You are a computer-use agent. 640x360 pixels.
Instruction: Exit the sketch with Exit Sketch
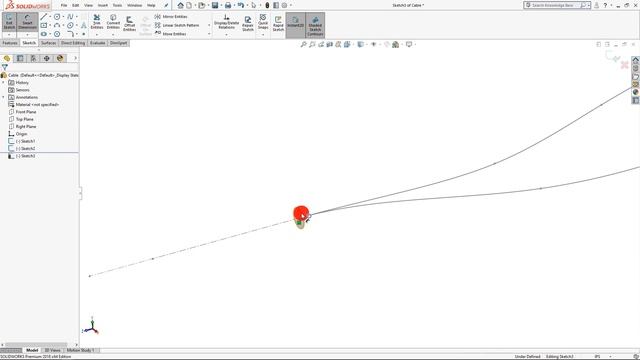click(x=9, y=21)
